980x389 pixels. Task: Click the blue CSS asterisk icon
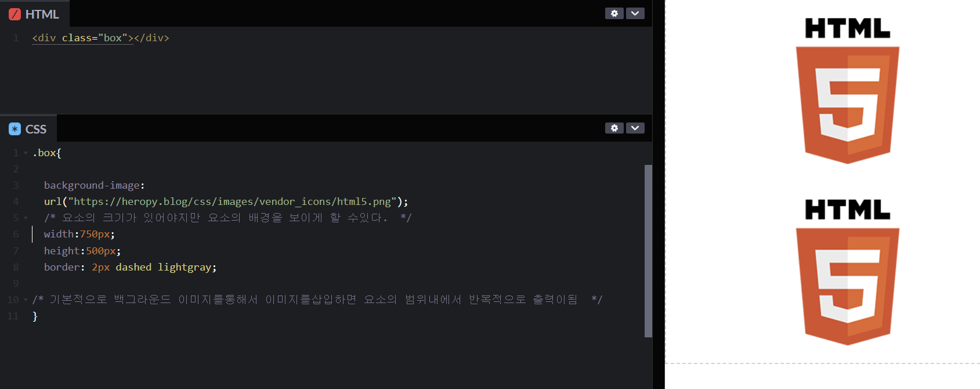click(15, 129)
